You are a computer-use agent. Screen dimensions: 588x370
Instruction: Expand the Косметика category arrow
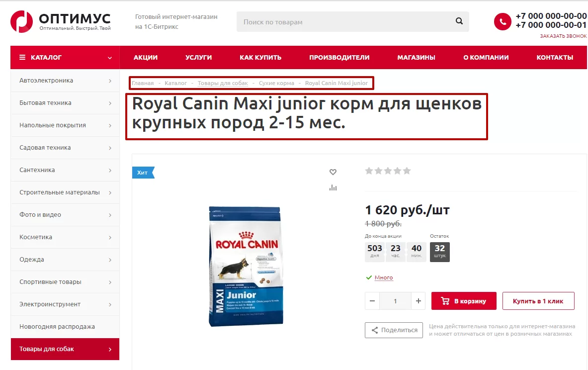pos(110,238)
